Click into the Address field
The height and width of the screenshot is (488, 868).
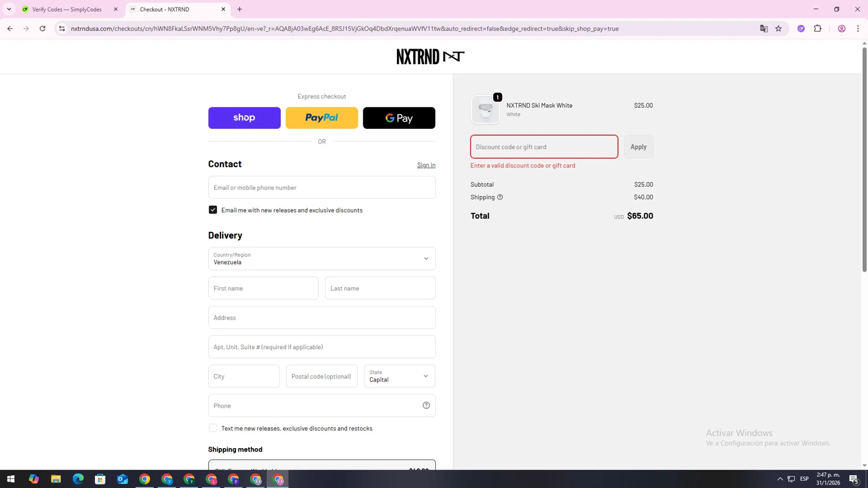point(322,317)
